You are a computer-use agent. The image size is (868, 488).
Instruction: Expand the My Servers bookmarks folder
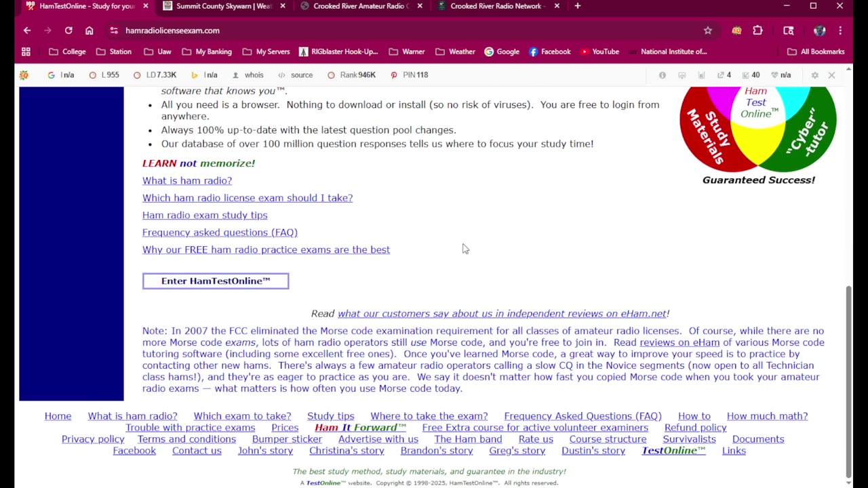point(266,52)
